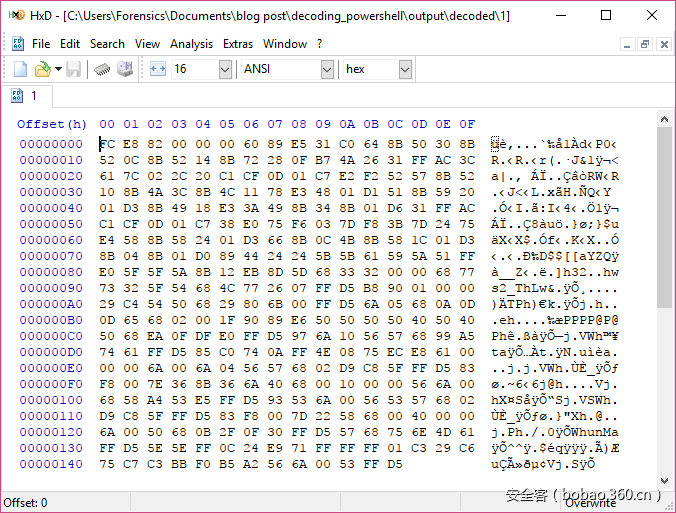Click the Save disk icon

73,69
